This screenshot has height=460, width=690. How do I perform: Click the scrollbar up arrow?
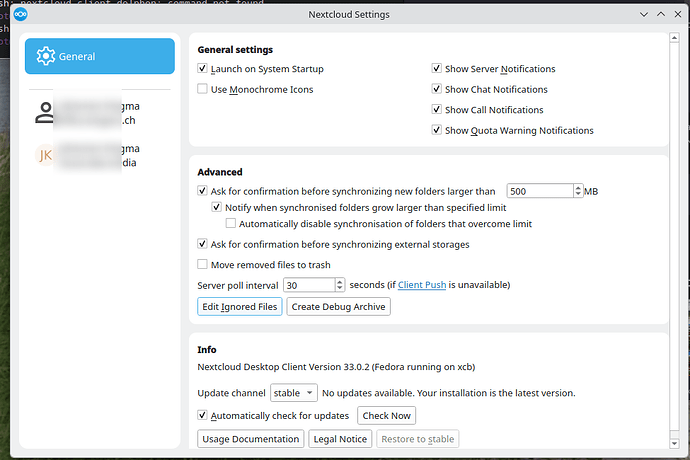(x=674, y=38)
